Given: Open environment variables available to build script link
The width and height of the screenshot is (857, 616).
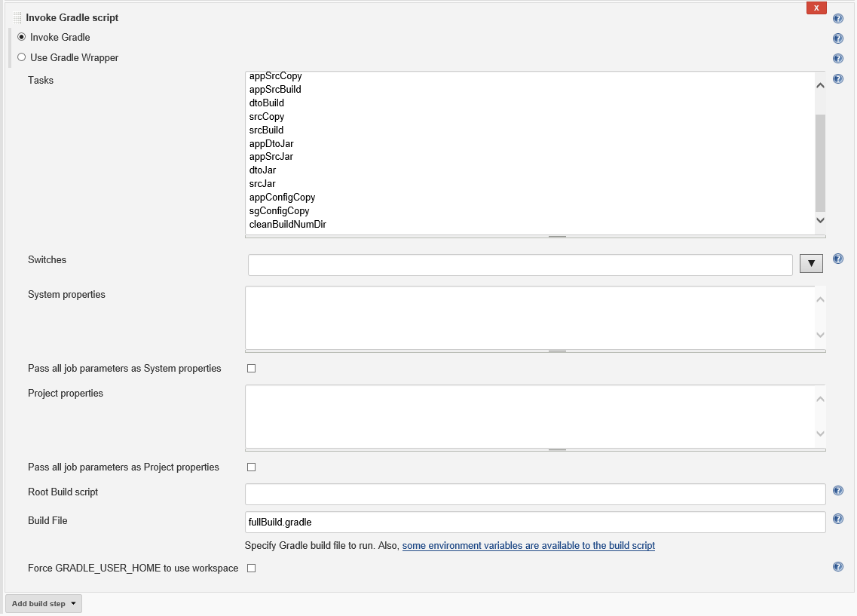Looking at the screenshot, I should coord(528,545).
